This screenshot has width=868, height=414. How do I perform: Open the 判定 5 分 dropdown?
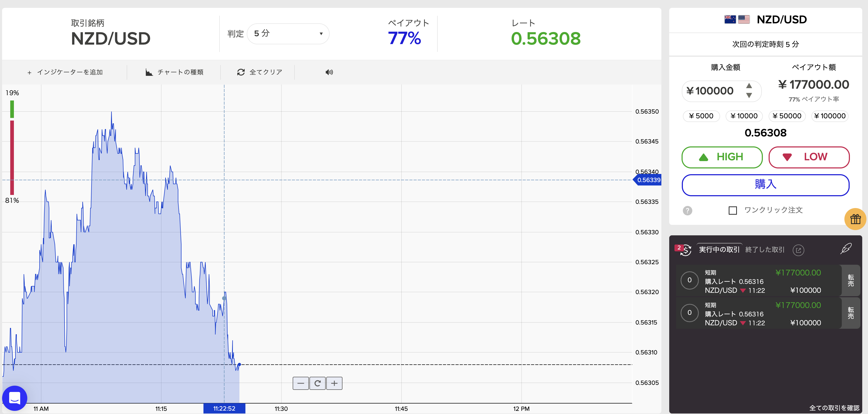click(x=288, y=34)
